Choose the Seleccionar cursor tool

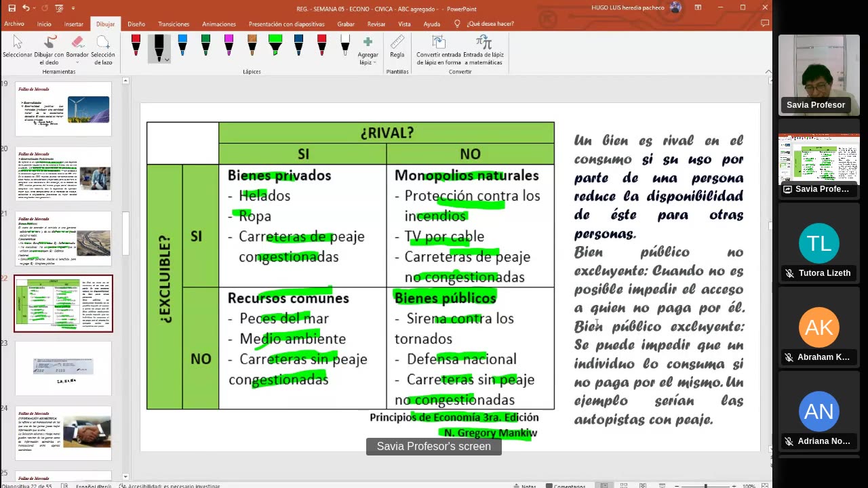pos(18,47)
